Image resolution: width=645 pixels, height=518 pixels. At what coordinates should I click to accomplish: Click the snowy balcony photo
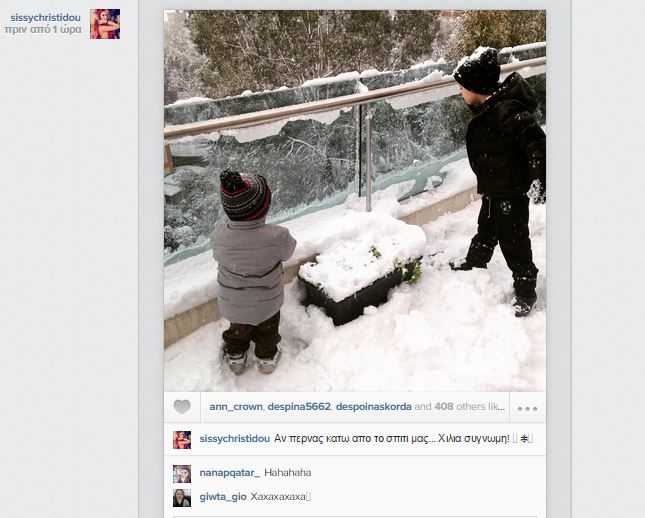click(x=355, y=200)
